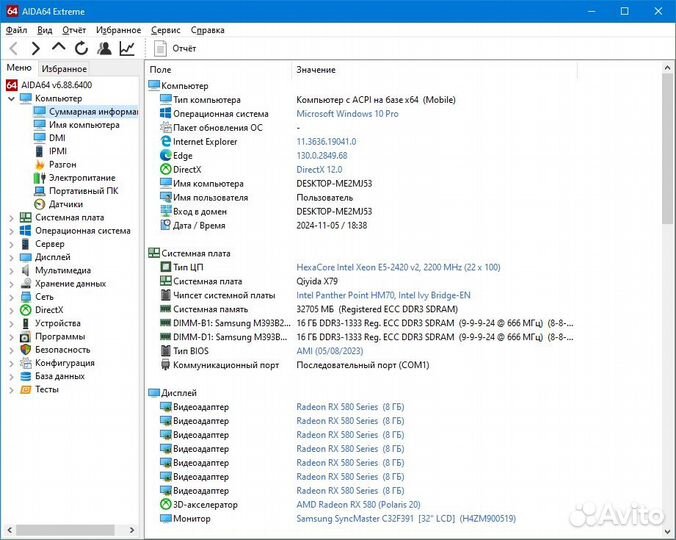Click the DMI icon in the tree
Image resolution: width=676 pixels, height=540 pixels.
click(39, 137)
